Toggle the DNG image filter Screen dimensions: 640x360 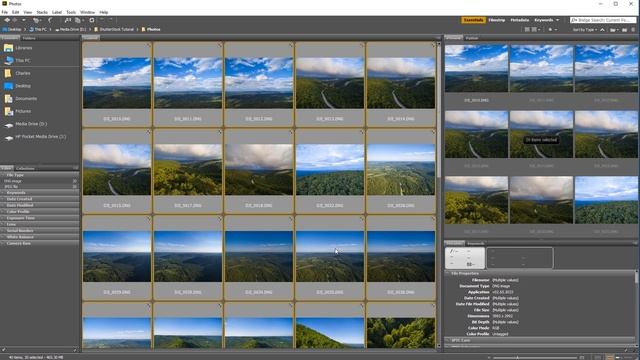click(40, 181)
